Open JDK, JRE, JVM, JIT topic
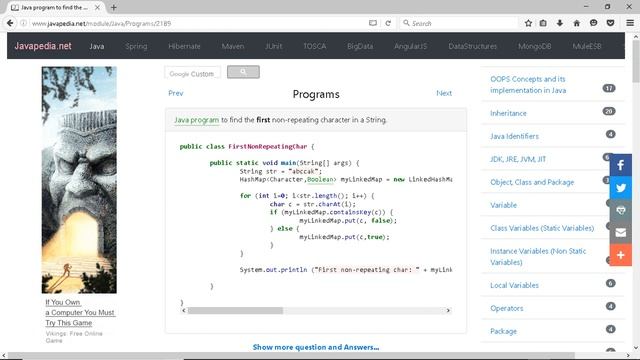This screenshot has height=360, width=640. [x=518, y=159]
